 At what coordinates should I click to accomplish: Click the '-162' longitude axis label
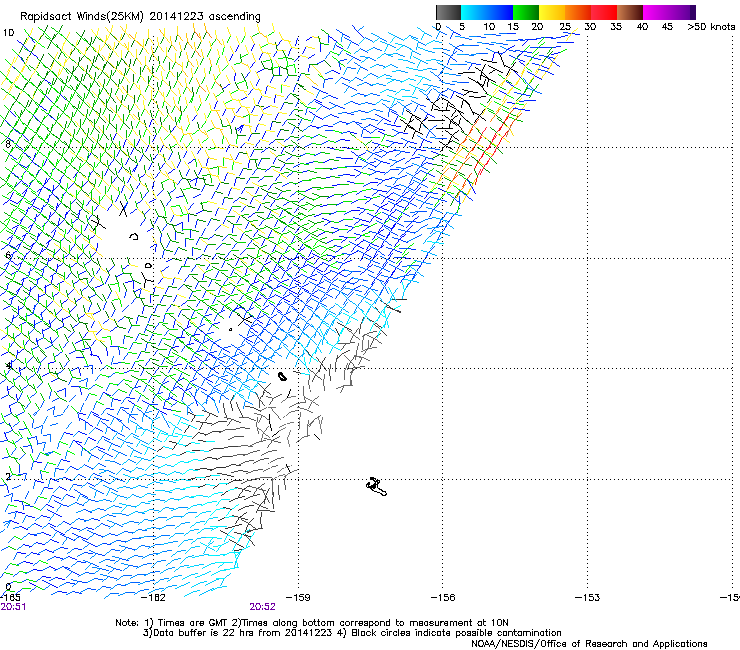coord(154,598)
